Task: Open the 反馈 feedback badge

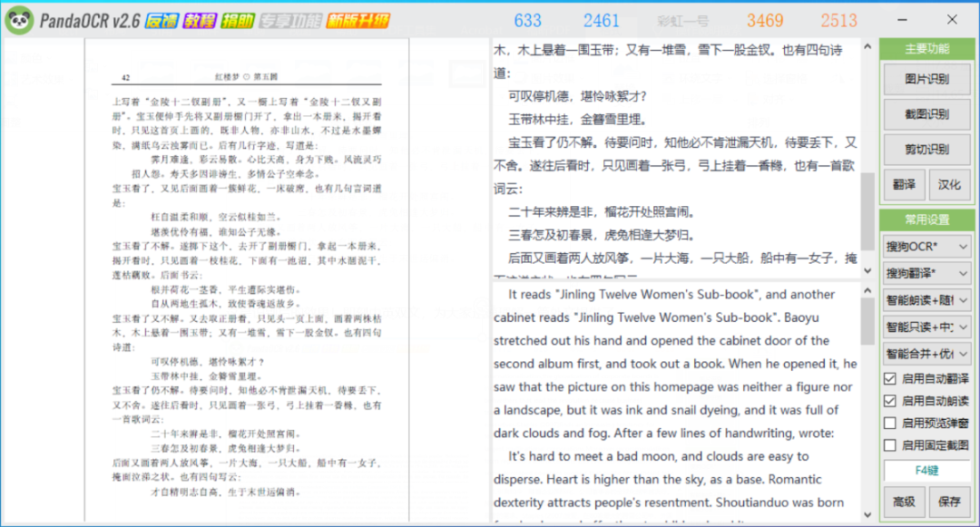Action: coord(162,21)
